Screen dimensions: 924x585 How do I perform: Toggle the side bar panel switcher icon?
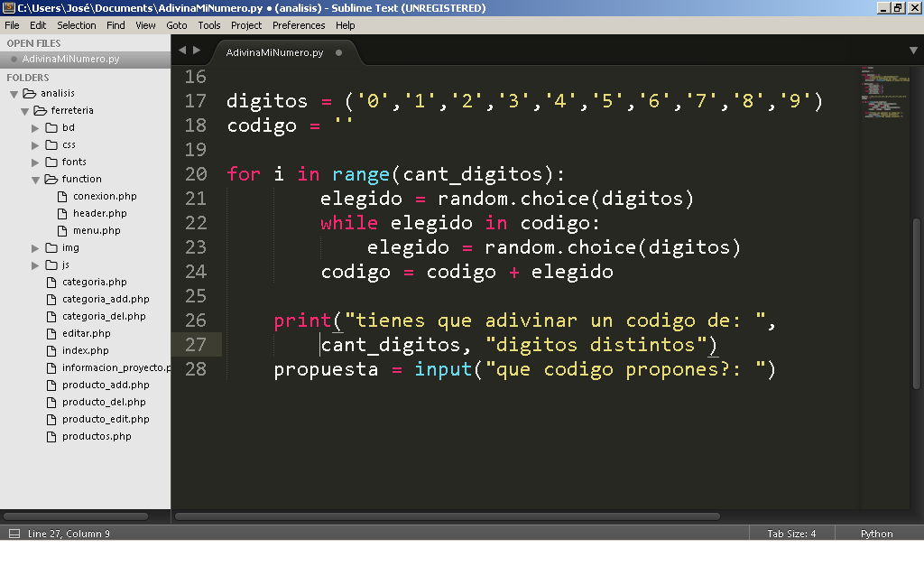(14, 534)
